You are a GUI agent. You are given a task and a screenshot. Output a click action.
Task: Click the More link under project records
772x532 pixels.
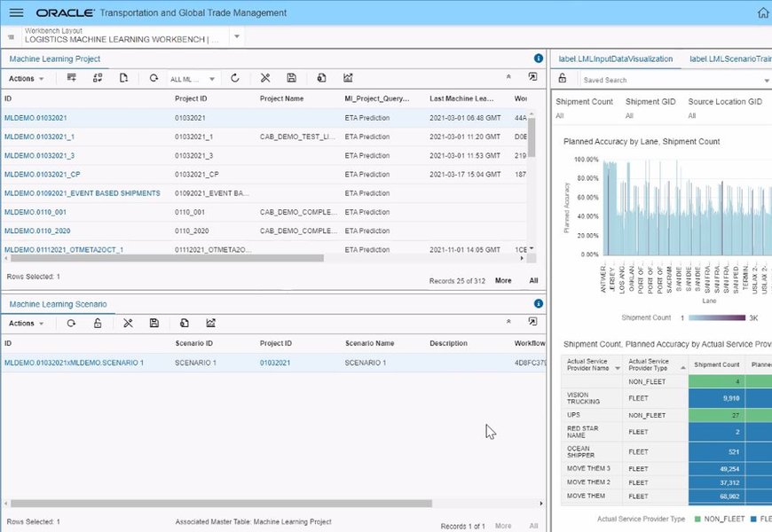tap(503, 279)
